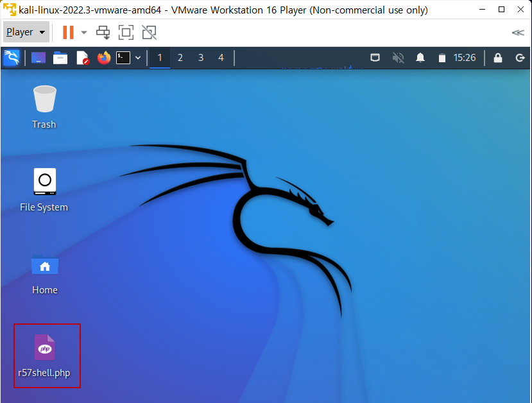Pause the virtual machine
The width and height of the screenshot is (532, 403).
[x=68, y=33]
